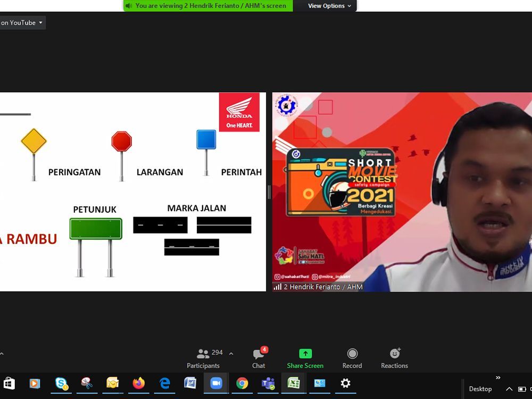Click the caret at the left of Zoom's toolbar

(x=2, y=354)
